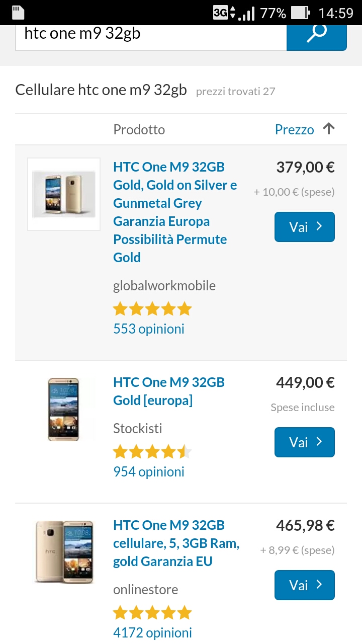Tap the price sort arrow icon
The width and height of the screenshot is (362, 644).
pyautogui.click(x=329, y=129)
